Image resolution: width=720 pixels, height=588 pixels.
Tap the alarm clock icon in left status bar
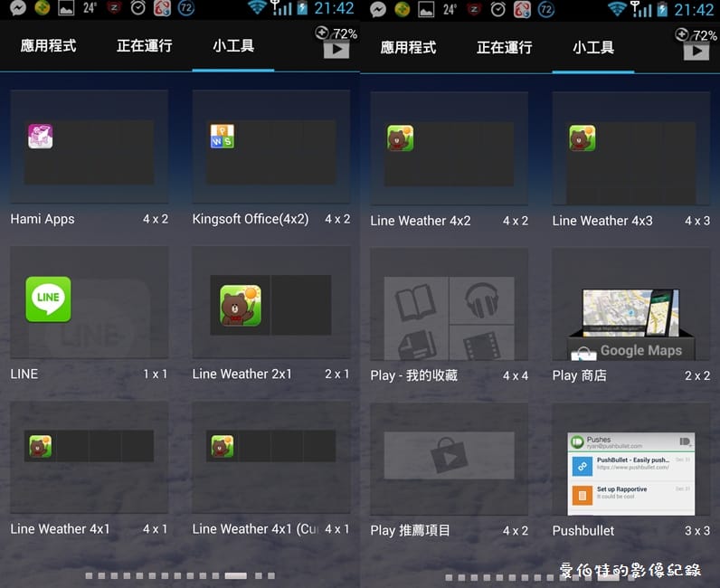(137, 8)
